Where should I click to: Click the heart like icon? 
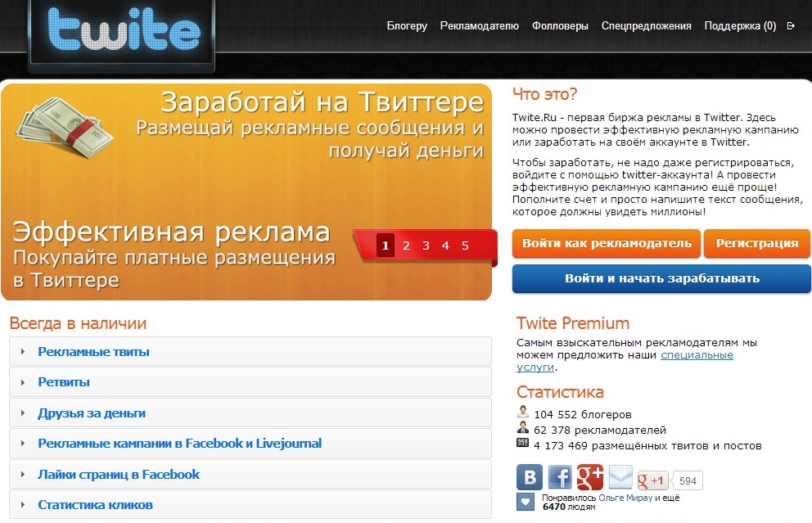pos(526,502)
